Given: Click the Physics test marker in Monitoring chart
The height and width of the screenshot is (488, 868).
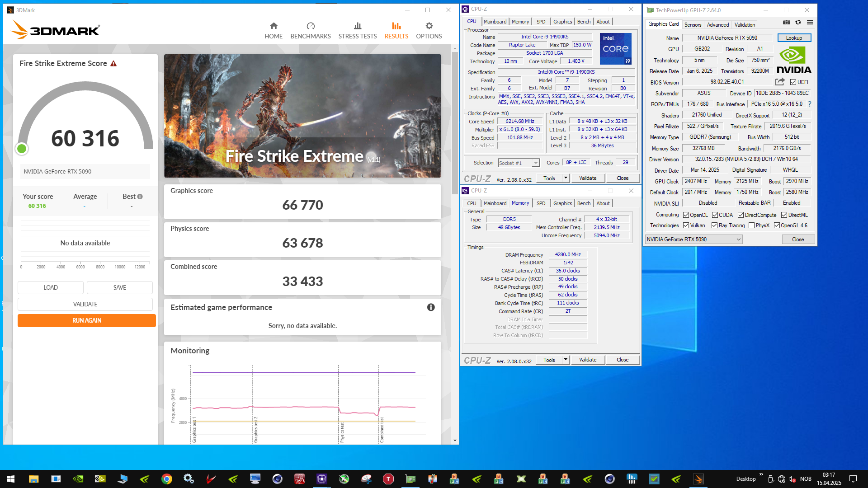Looking at the screenshot, I should pyautogui.click(x=342, y=432).
